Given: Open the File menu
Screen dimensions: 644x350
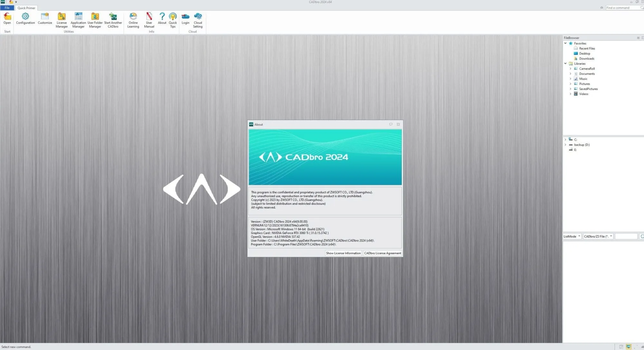Looking at the screenshot, I should point(7,8).
